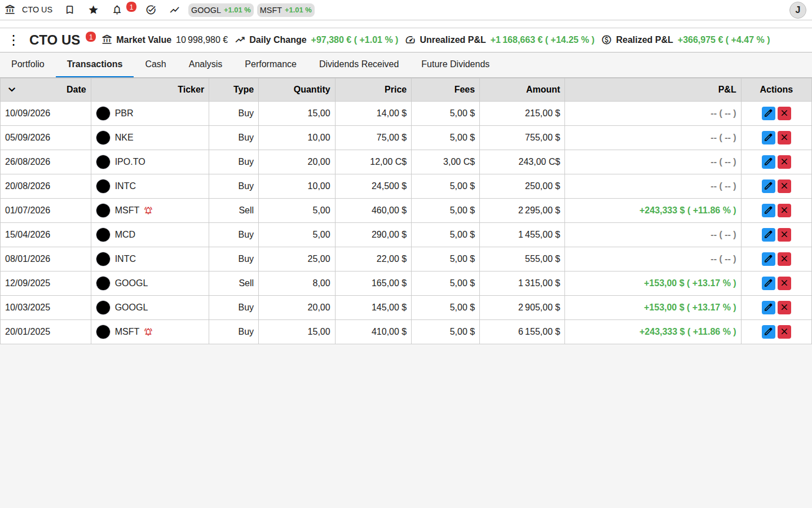Click the red badge next to CTO US heading
Image resolution: width=812 pixels, height=508 pixels.
[x=91, y=37]
